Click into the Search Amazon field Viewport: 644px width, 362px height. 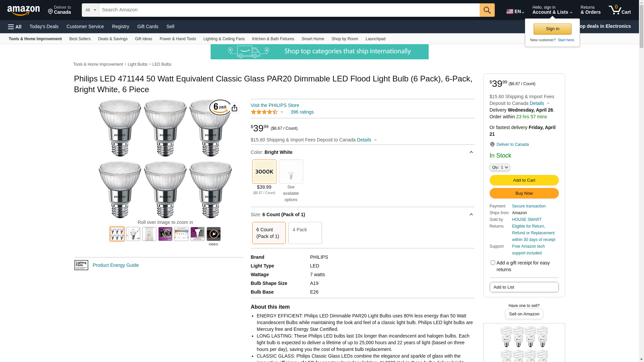[289, 10]
